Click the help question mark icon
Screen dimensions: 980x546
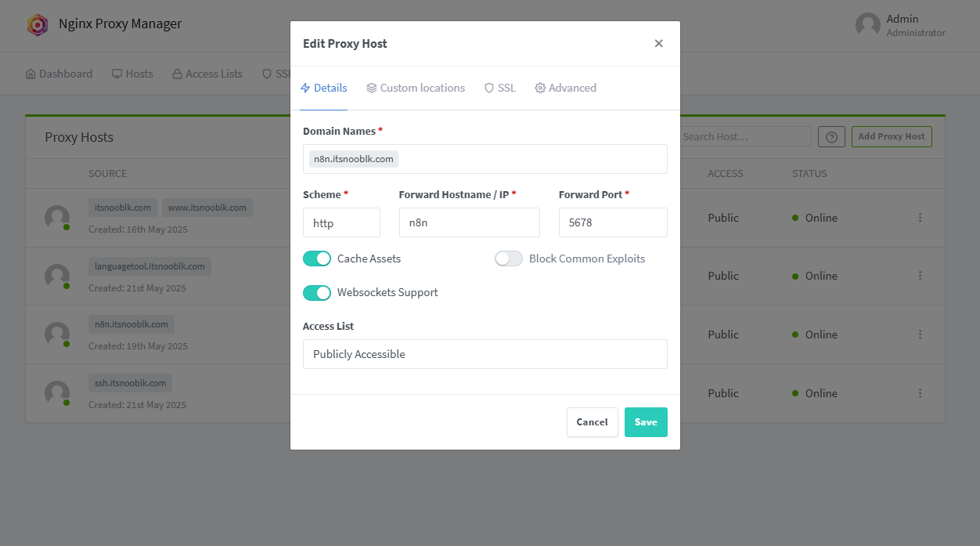coord(831,136)
